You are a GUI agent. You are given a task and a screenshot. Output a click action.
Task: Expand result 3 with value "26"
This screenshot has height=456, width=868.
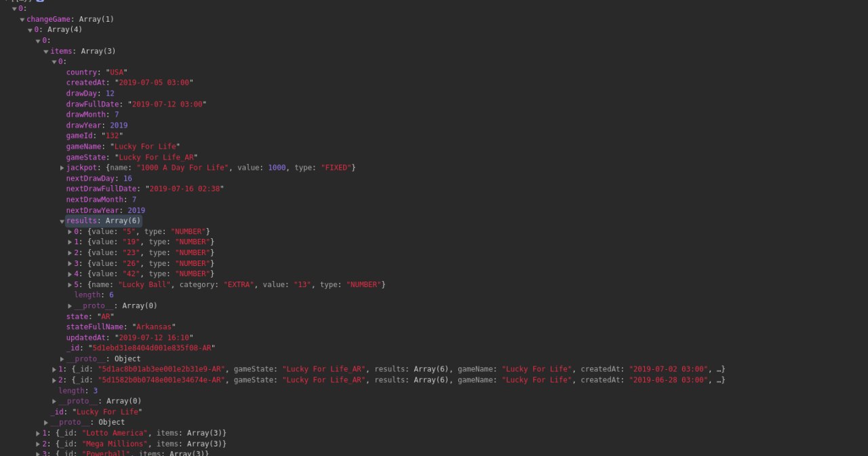(70, 263)
